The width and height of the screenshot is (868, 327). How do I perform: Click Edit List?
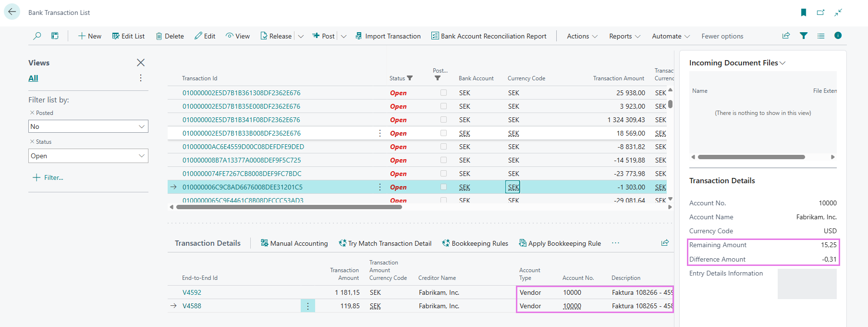pyautogui.click(x=128, y=36)
